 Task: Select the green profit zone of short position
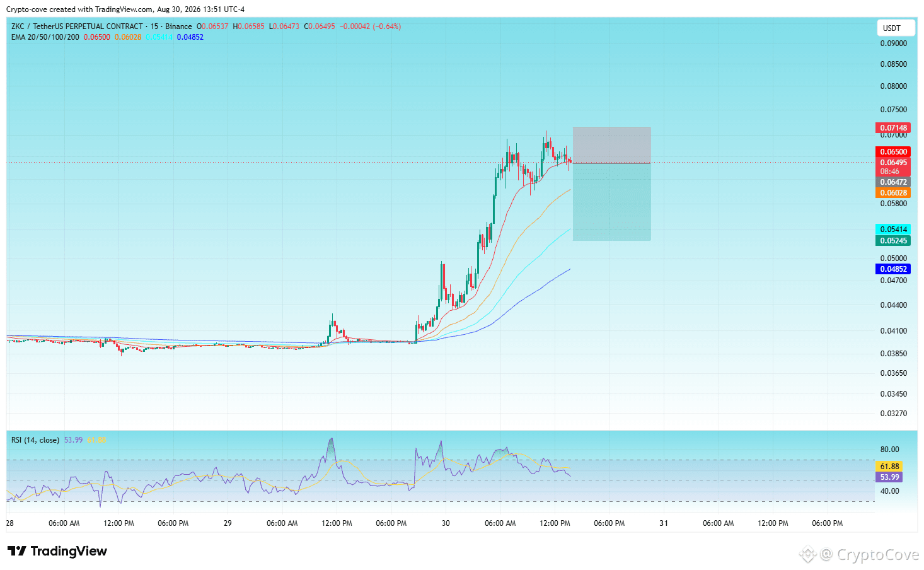pos(611,202)
